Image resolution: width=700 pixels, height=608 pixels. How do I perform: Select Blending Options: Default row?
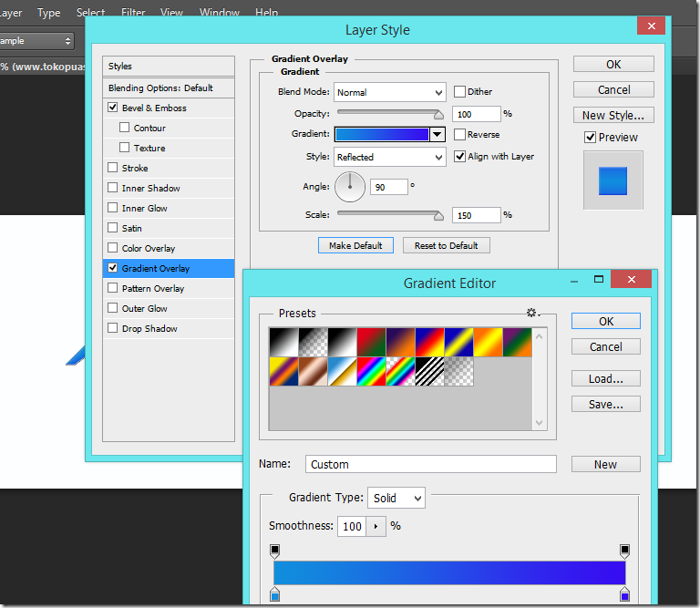click(169, 88)
